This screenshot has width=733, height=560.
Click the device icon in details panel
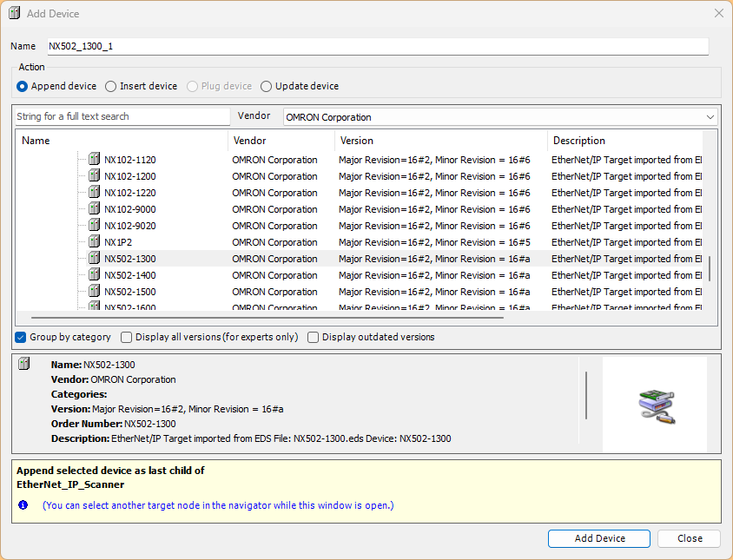coord(24,365)
